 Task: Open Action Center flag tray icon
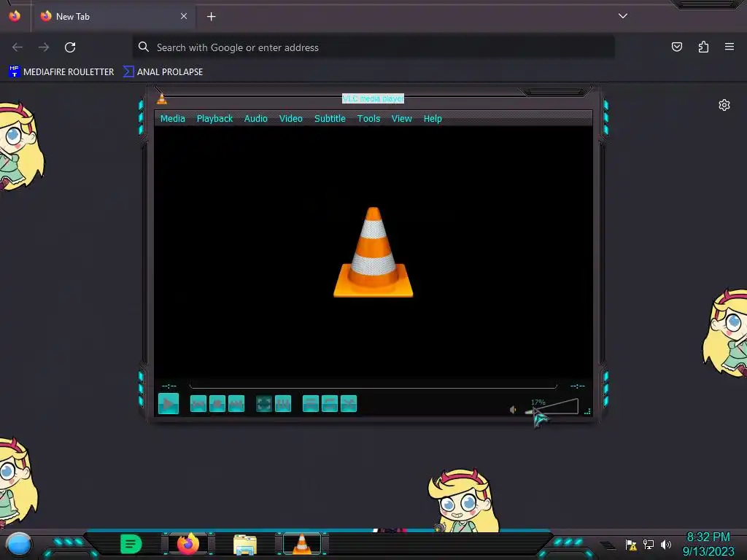pos(631,545)
